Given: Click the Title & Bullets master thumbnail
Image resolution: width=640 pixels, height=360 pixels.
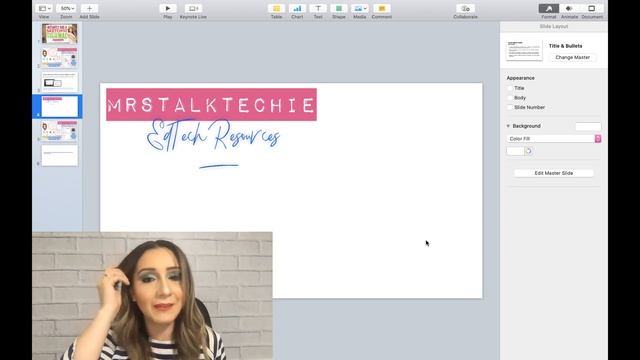Looking at the screenshot, I should click(524, 51).
